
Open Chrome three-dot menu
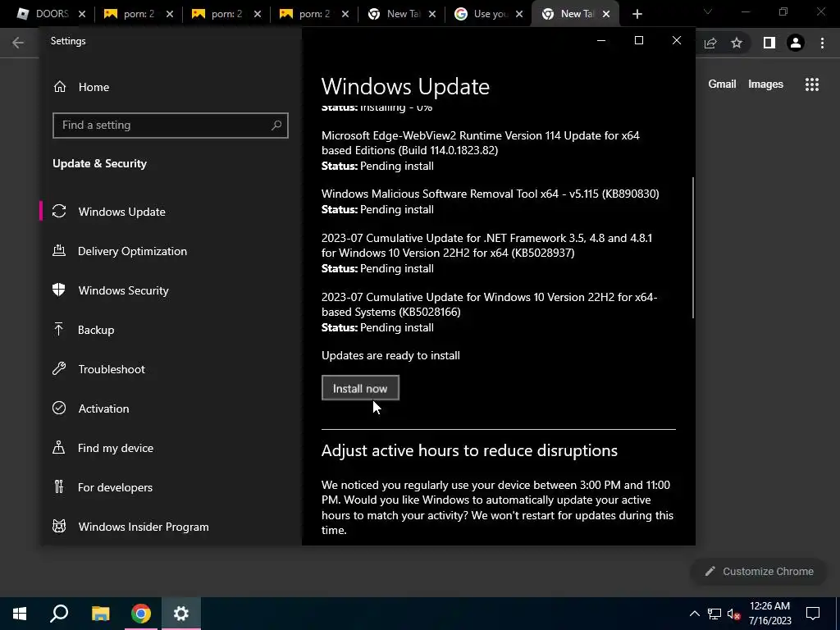(x=822, y=43)
